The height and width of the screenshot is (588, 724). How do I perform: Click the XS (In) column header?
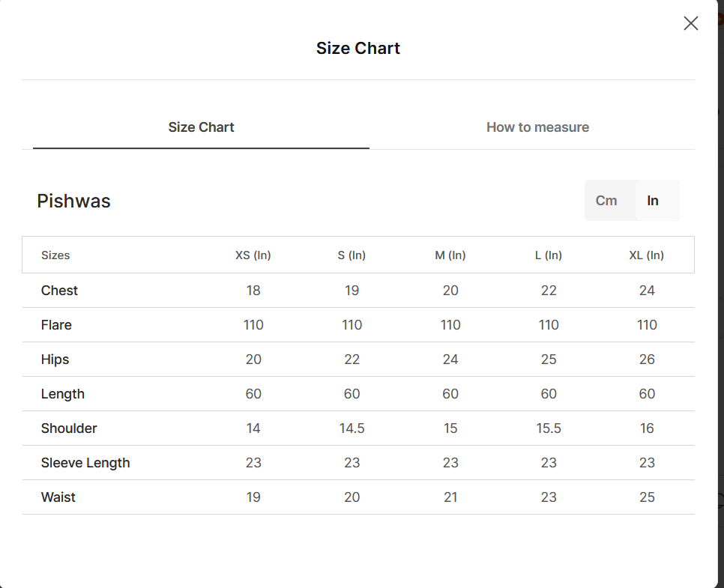click(x=253, y=255)
